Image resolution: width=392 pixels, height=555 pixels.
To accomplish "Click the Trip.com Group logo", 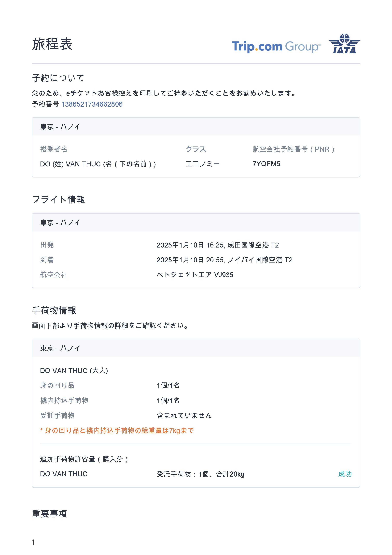I will [x=276, y=46].
